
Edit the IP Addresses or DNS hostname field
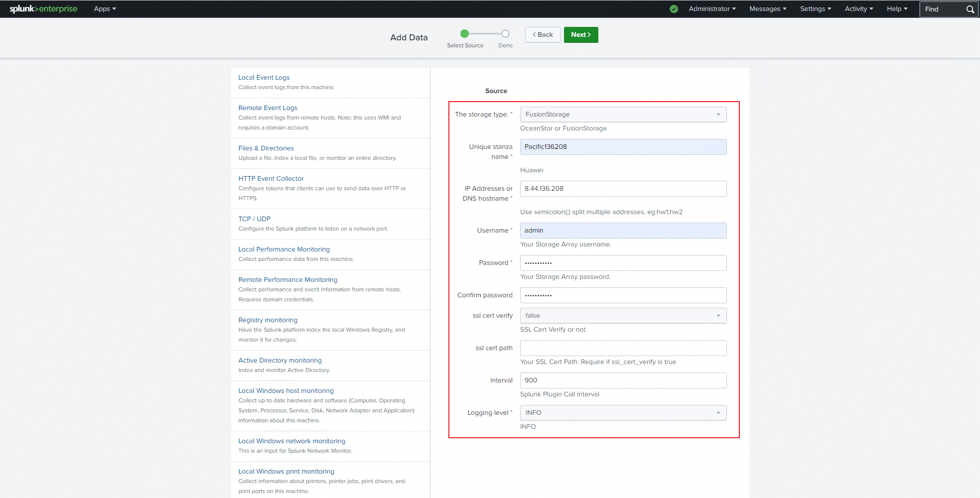(623, 189)
